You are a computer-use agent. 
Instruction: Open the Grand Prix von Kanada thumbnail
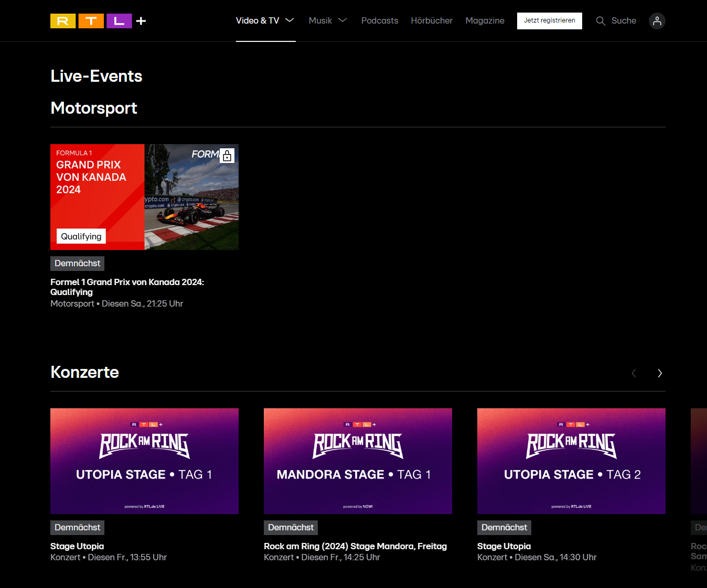[144, 197]
